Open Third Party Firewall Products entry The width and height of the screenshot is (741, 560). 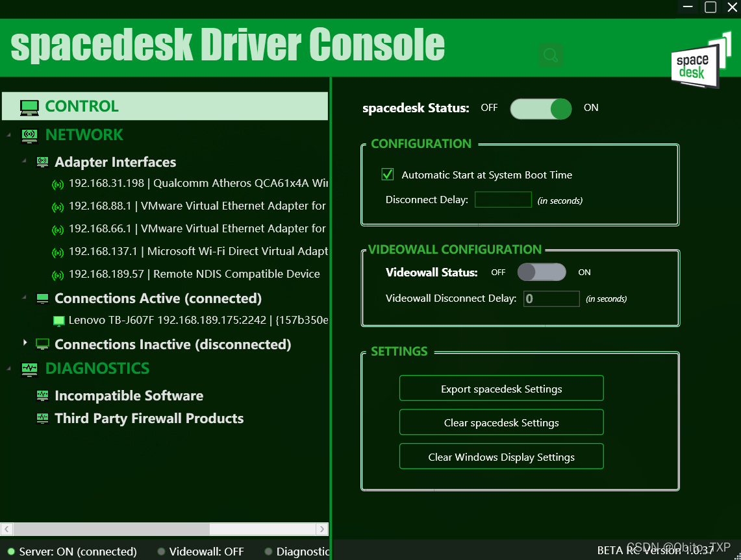pos(149,419)
